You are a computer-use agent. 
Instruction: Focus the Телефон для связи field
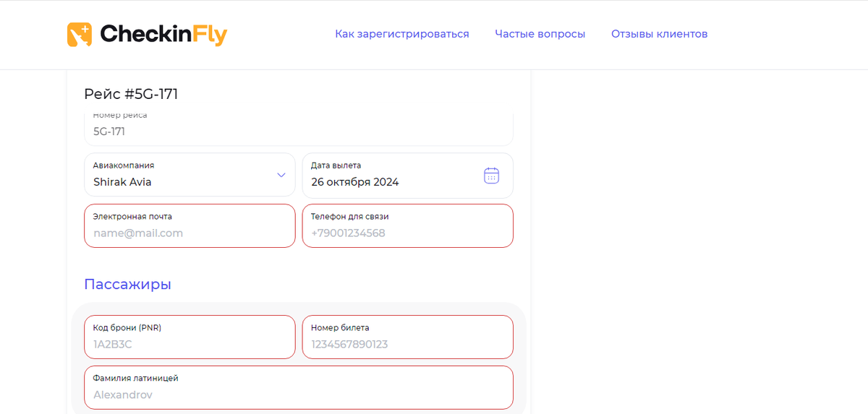[408, 225]
